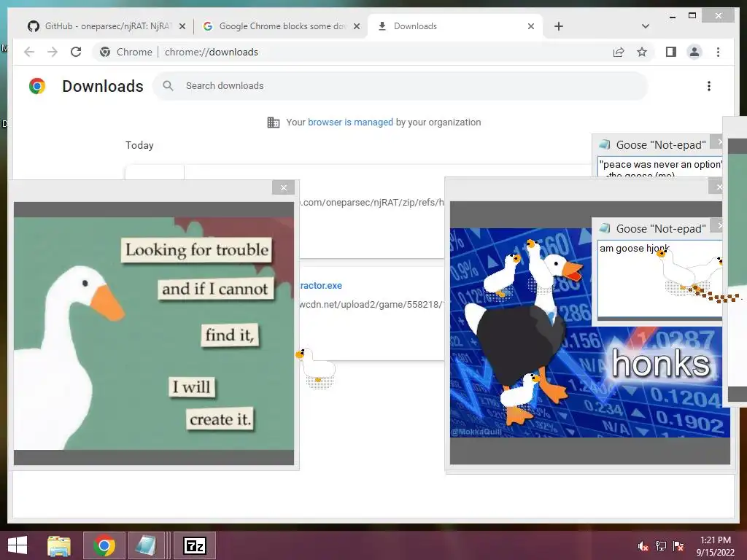Click the oneparsec/njRAT zip URL text
Viewport: 747px width, 560px height.
point(371,203)
